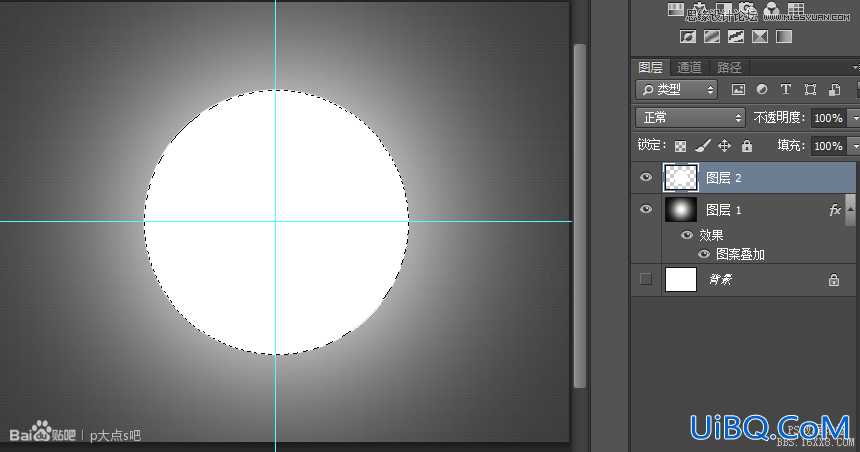Click the white circle selection on canvas
Viewport: 860px width, 452px height.
[x=276, y=222]
